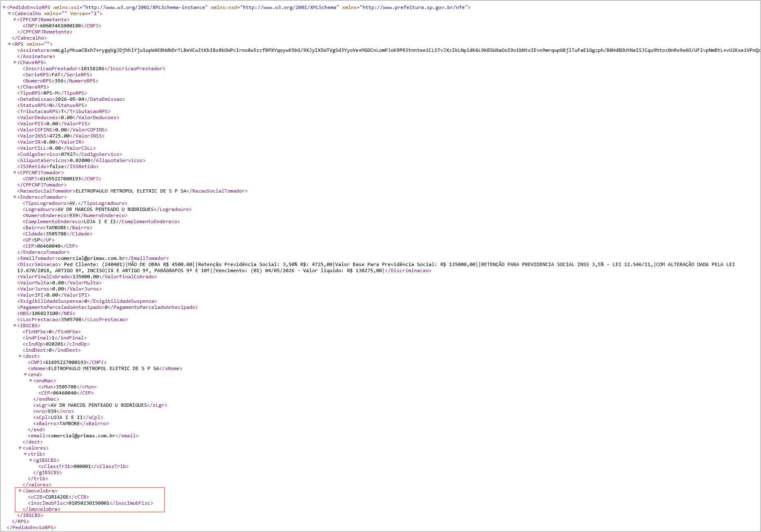Collapse the imovelobra element

click(x=20, y=491)
